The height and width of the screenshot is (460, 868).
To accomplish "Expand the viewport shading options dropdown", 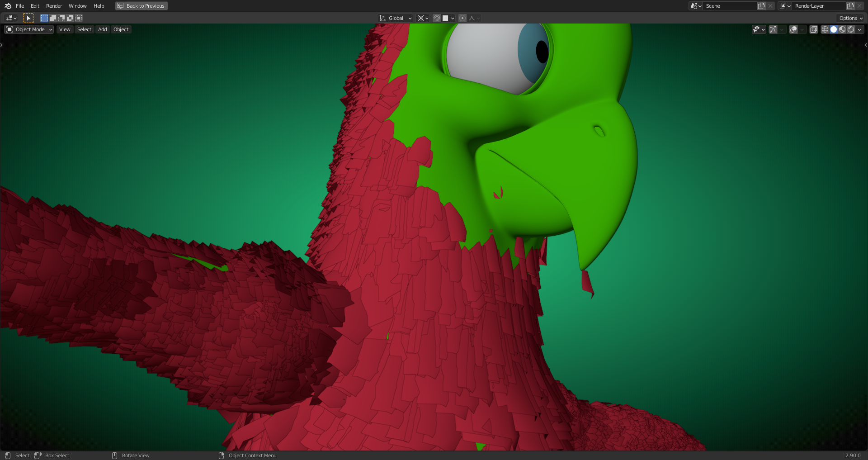I will tap(859, 29).
